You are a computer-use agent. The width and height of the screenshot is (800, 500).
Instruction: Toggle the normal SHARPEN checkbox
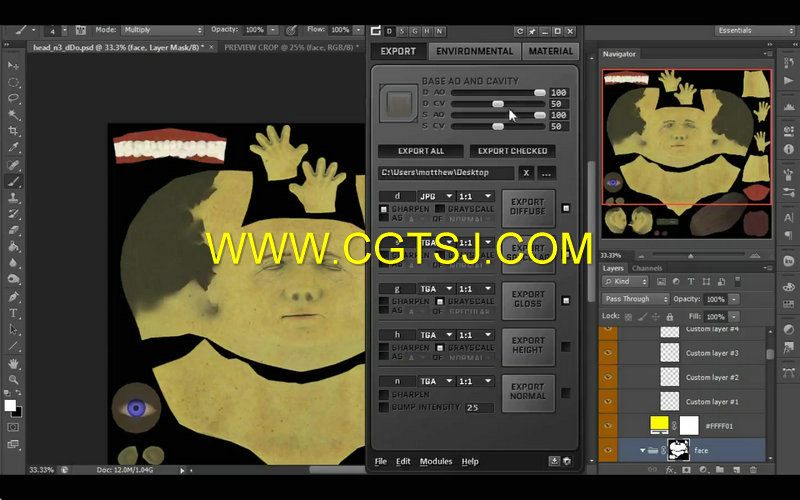pos(384,395)
